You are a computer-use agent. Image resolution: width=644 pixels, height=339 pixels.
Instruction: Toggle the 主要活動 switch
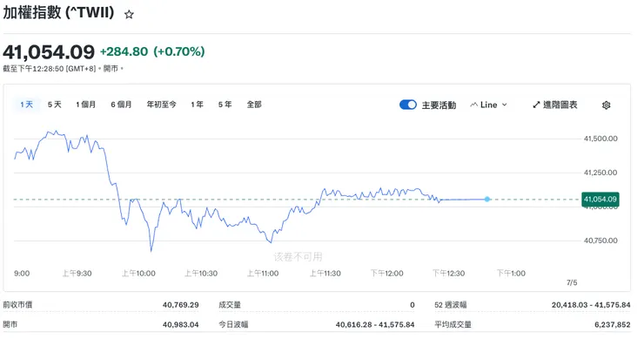click(408, 105)
